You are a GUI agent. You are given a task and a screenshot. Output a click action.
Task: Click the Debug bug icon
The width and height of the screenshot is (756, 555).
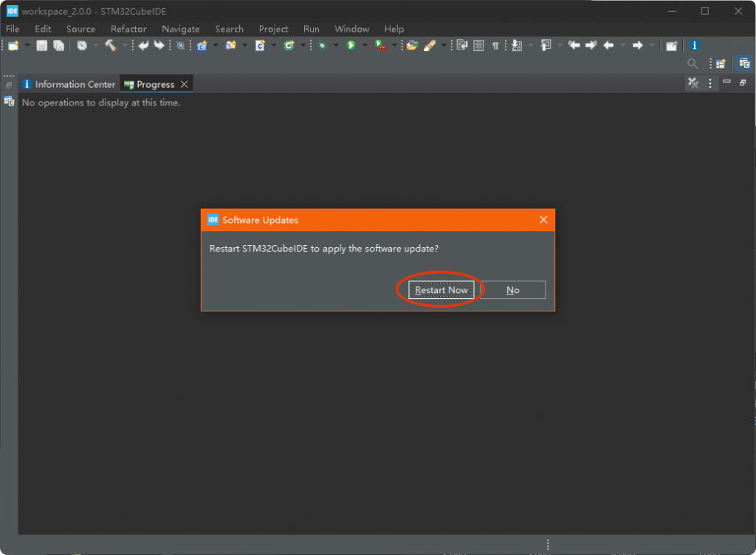click(x=321, y=46)
